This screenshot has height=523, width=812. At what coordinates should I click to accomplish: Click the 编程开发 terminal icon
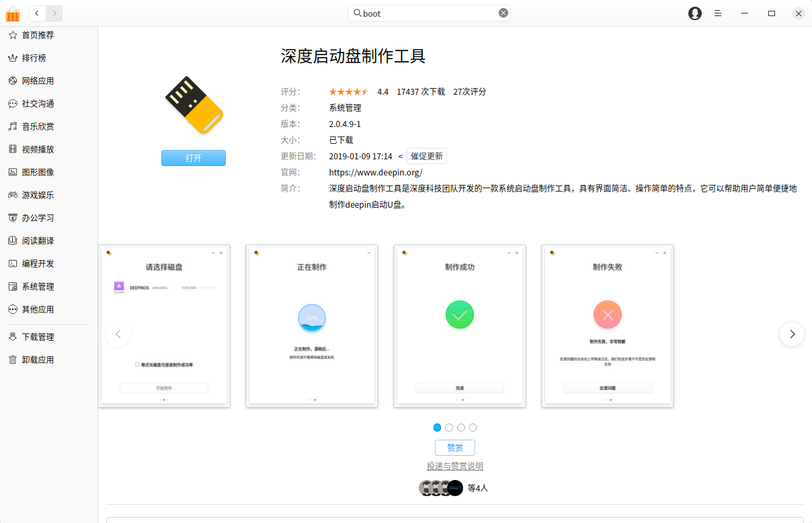(13, 264)
